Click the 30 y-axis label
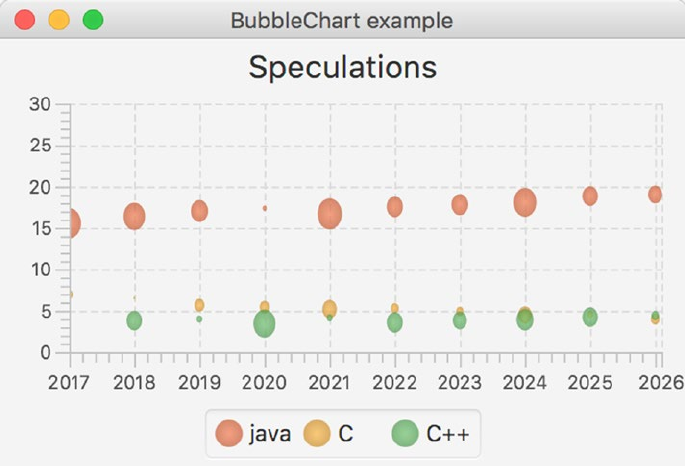The width and height of the screenshot is (685, 466). point(41,104)
